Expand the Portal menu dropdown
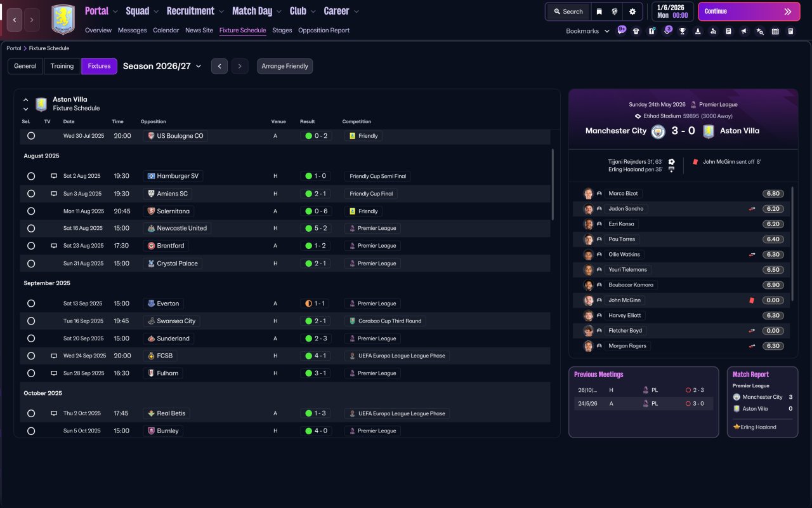The width and height of the screenshot is (812, 508). (115, 11)
